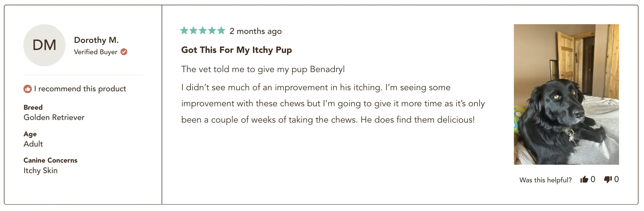Image resolution: width=644 pixels, height=211 pixels.
Task: Click the first rating star
Action: pos(184,31)
